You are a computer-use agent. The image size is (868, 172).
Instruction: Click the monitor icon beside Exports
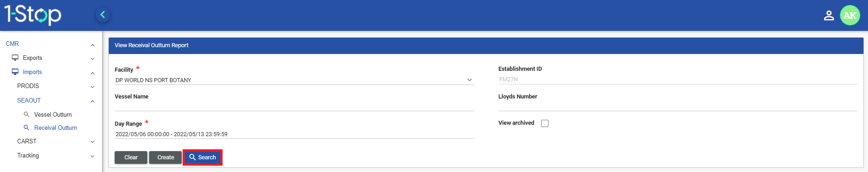(15, 58)
